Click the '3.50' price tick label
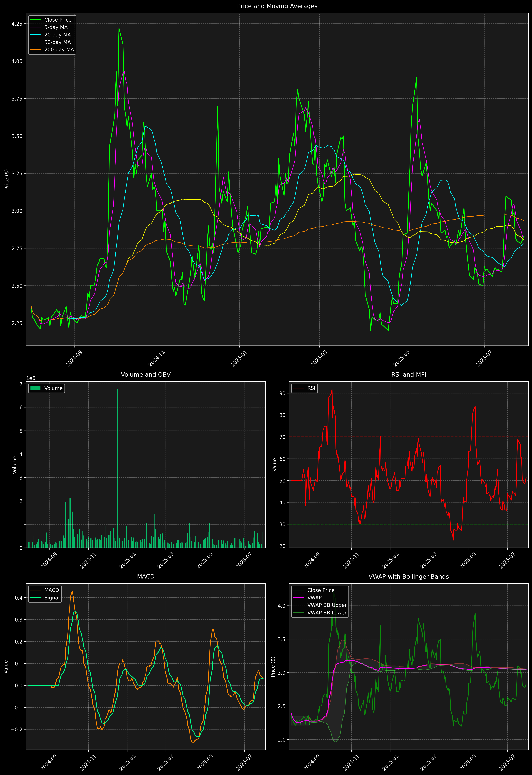The image size is (532, 775). click(x=17, y=136)
